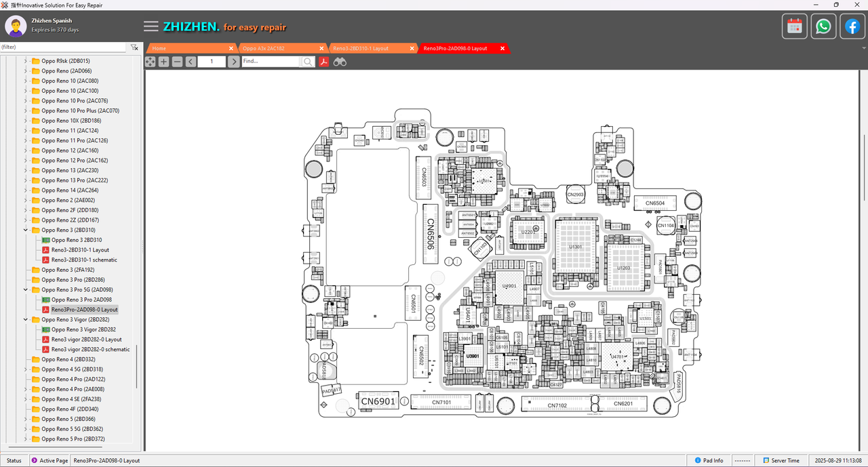The width and height of the screenshot is (868, 467).
Task: Select the Oppo Reno 13 Pro (2AC222) row
Action: [75, 180]
